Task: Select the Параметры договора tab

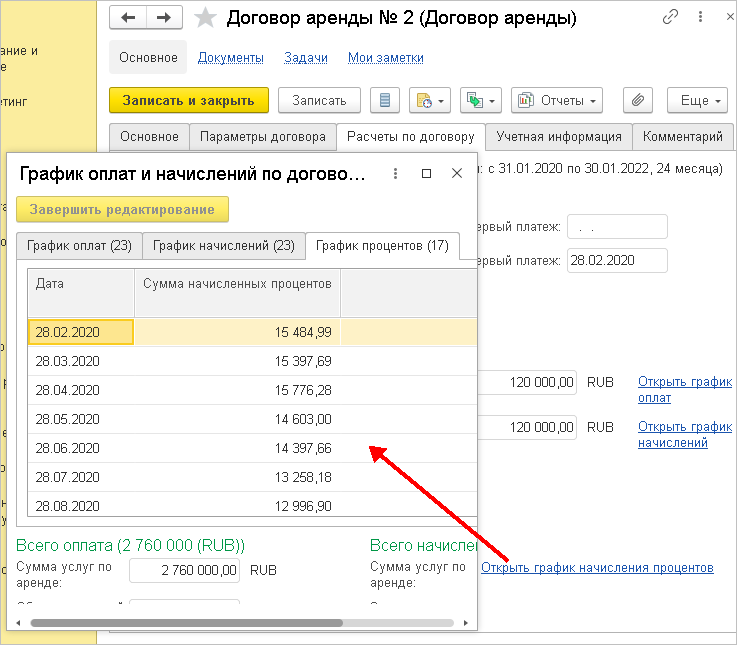Action: pos(263,137)
